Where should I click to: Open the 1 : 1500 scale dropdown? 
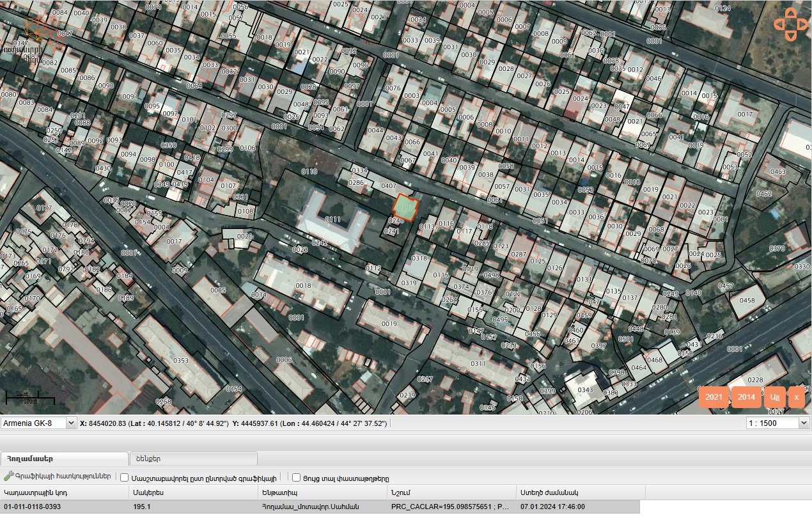[777, 423]
